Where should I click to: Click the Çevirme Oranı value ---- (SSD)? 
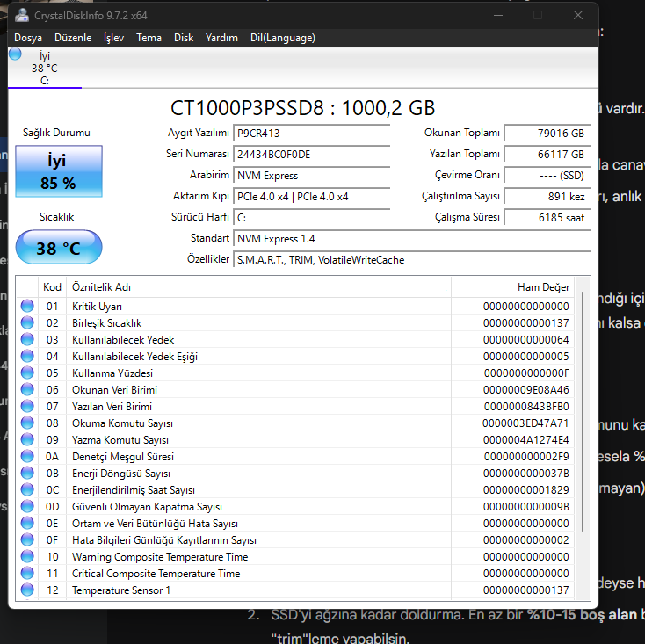click(547, 176)
